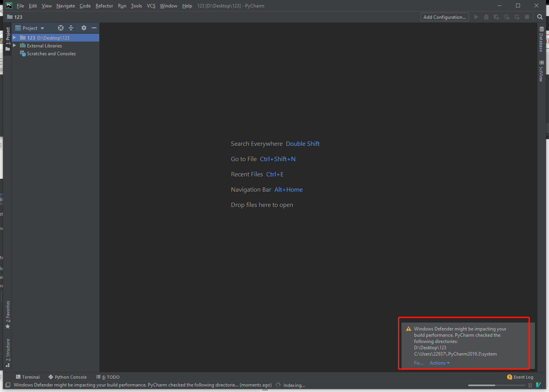Open Project panel settings gear
Screen dimensions: 549x392
tap(84, 28)
